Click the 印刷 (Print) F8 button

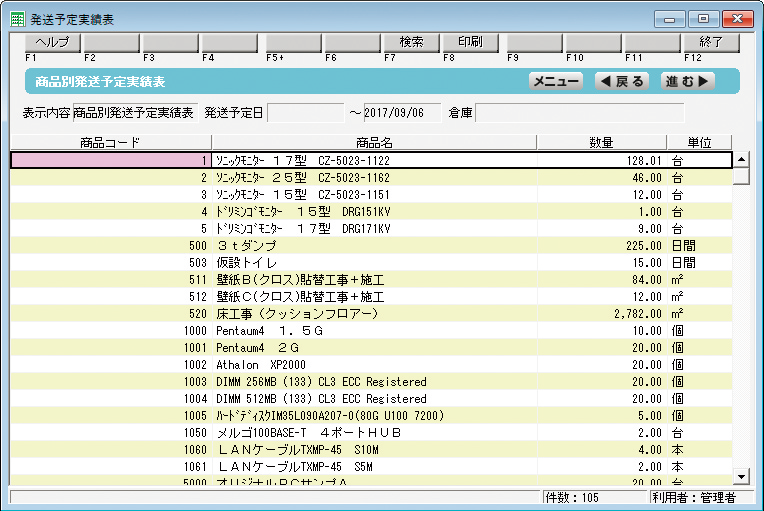click(x=470, y=42)
